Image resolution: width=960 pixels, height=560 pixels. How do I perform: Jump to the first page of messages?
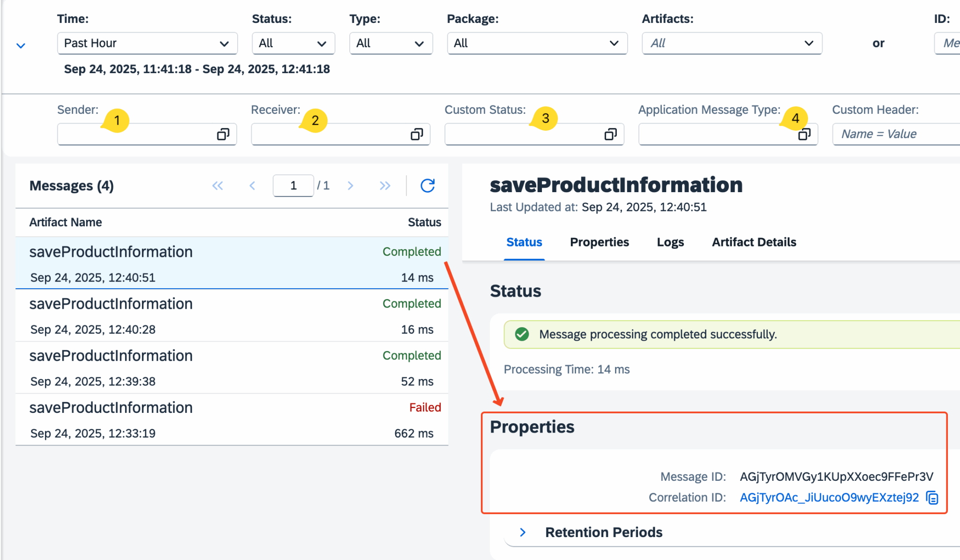click(x=217, y=186)
